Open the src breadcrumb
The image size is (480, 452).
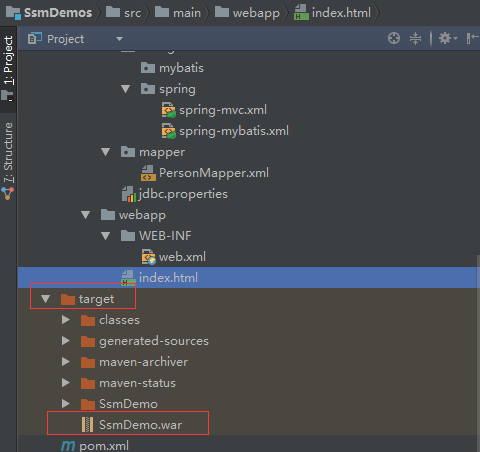click(123, 13)
